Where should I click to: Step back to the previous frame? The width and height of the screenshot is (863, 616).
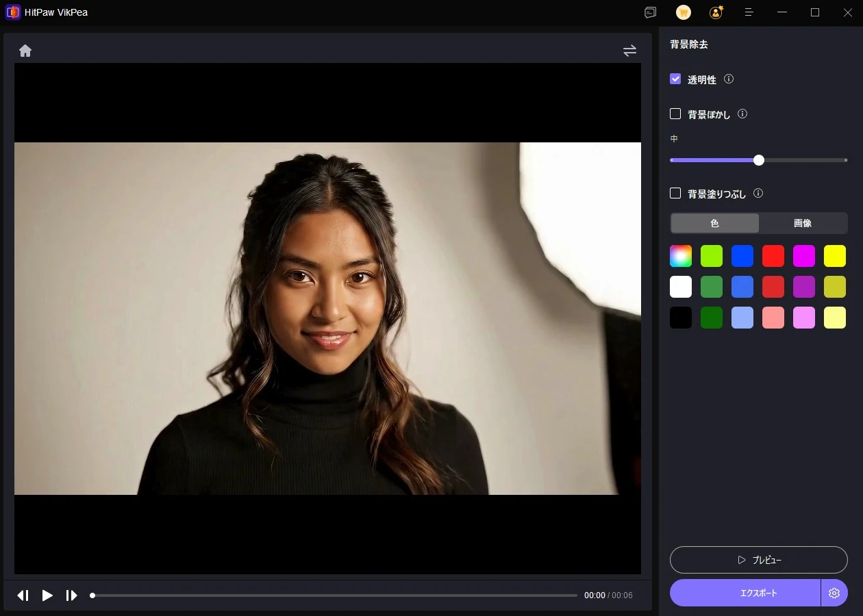23,595
